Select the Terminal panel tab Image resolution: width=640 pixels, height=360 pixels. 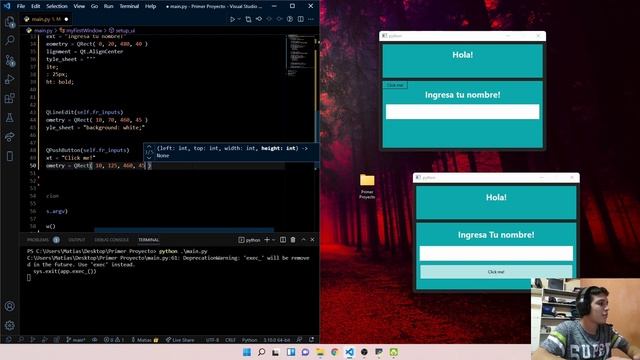click(149, 240)
